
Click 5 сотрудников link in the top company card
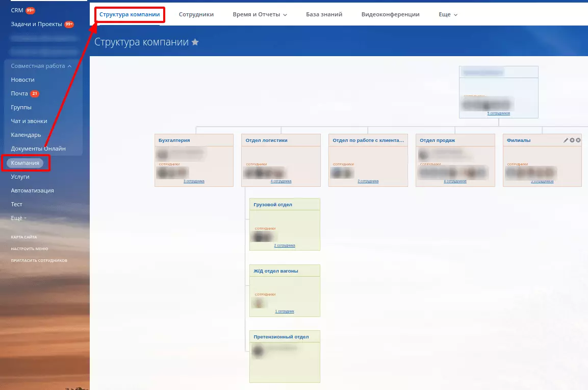[x=498, y=113]
